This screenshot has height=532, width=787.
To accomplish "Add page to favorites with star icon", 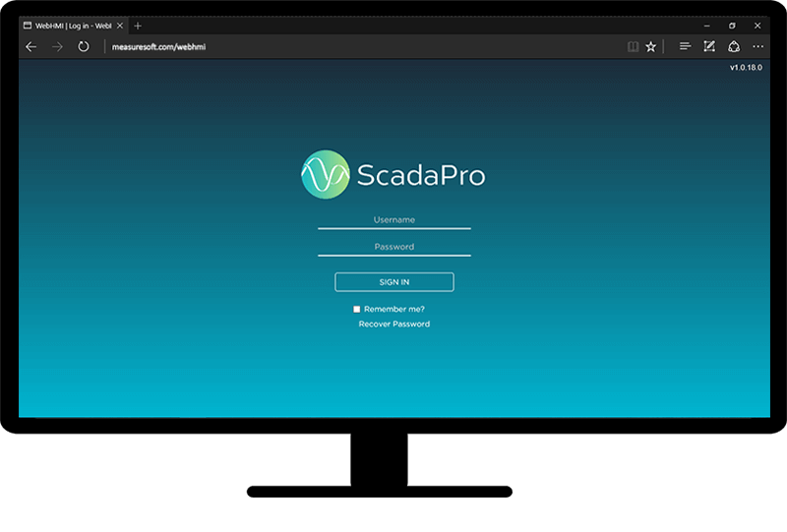I will coord(651,46).
